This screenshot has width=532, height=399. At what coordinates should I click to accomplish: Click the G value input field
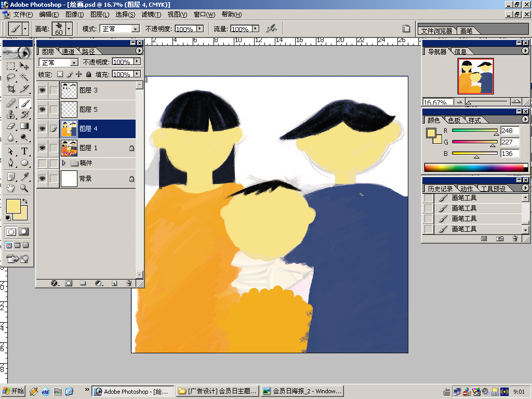point(510,142)
